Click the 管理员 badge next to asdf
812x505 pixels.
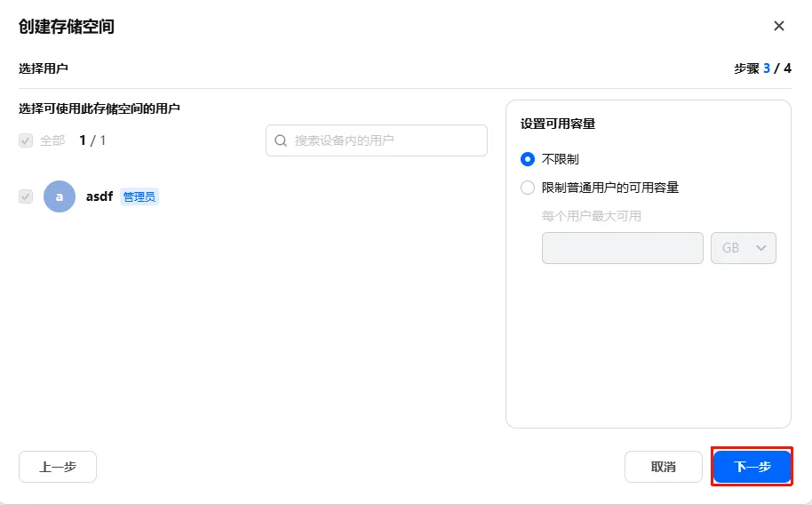pos(139,196)
